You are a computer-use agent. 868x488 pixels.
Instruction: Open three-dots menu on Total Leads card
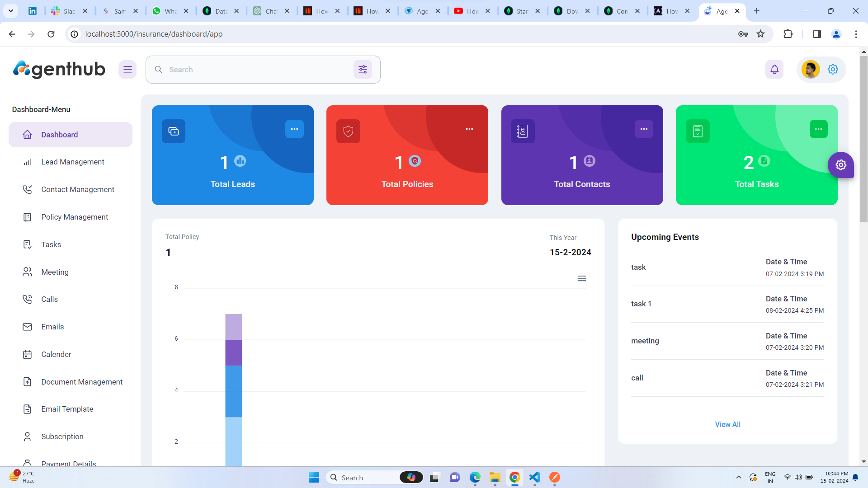click(x=294, y=129)
